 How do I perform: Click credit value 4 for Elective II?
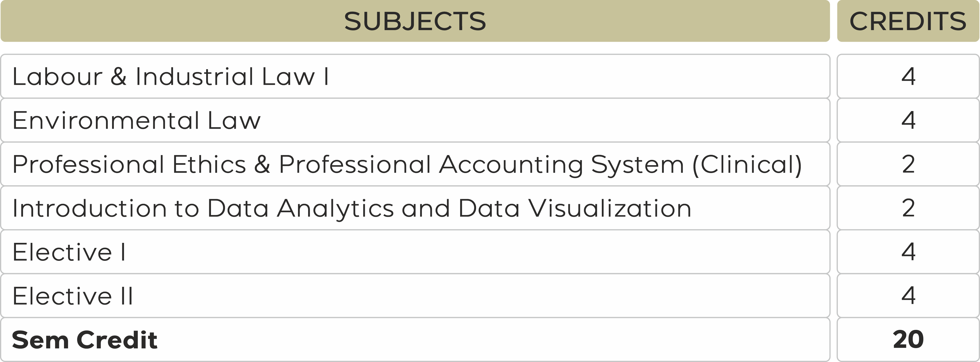click(x=908, y=296)
